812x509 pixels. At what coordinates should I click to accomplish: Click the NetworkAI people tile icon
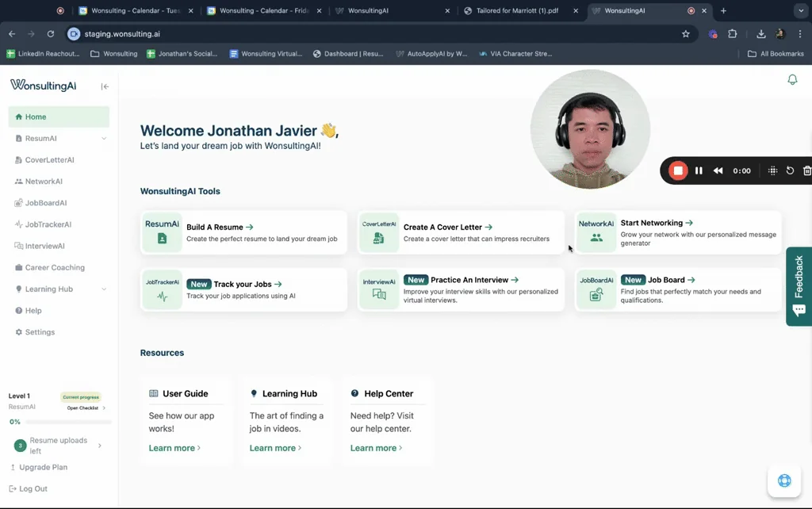(x=596, y=232)
